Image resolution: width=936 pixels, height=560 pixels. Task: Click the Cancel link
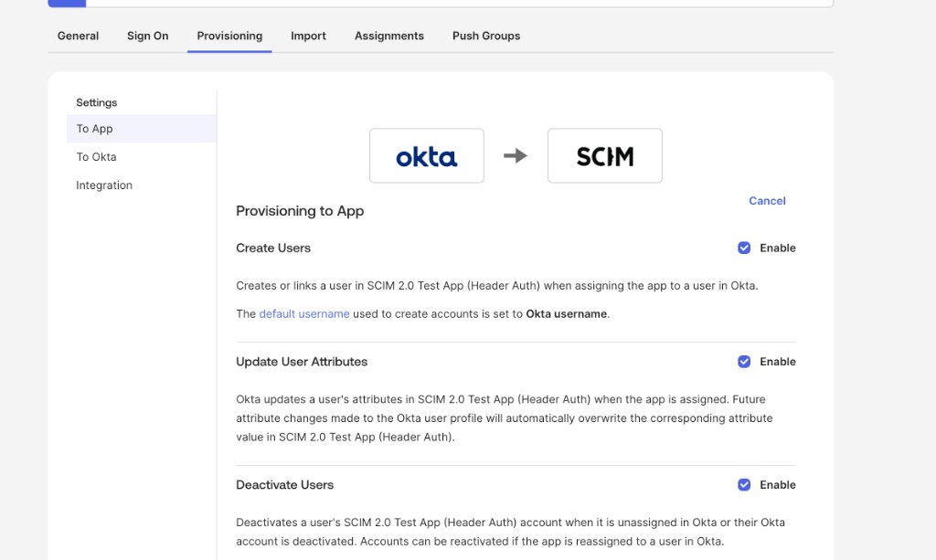pos(767,201)
